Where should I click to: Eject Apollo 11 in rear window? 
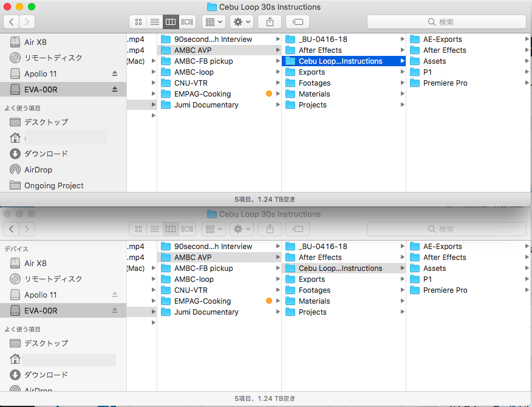(x=115, y=295)
